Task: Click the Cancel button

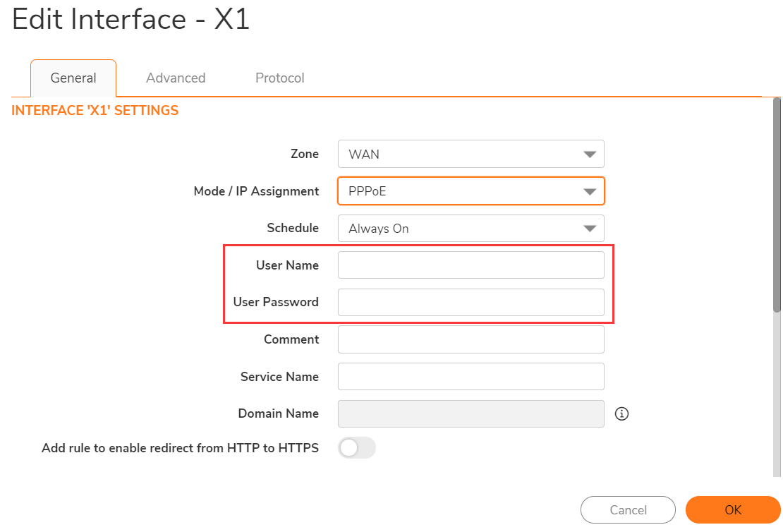Action: point(628,509)
